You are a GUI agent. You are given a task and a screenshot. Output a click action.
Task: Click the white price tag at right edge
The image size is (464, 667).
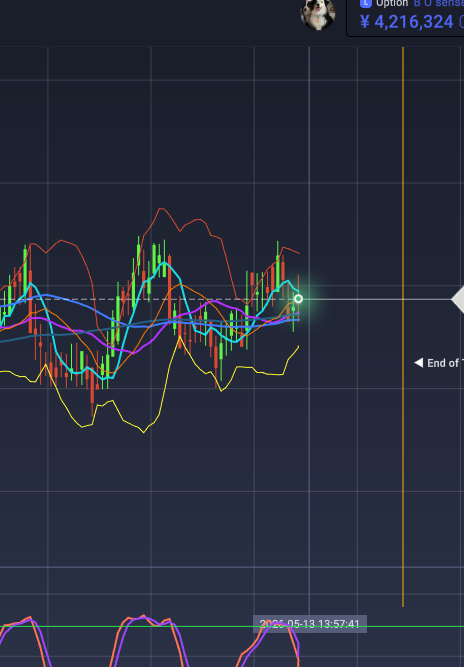[458, 299]
